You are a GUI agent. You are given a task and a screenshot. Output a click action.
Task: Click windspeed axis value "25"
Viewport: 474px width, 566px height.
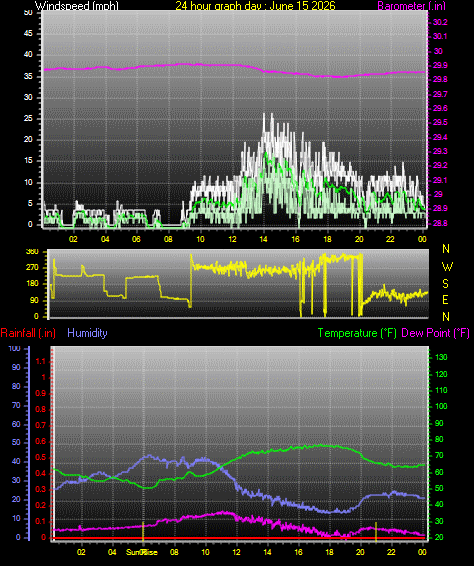pos(28,118)
